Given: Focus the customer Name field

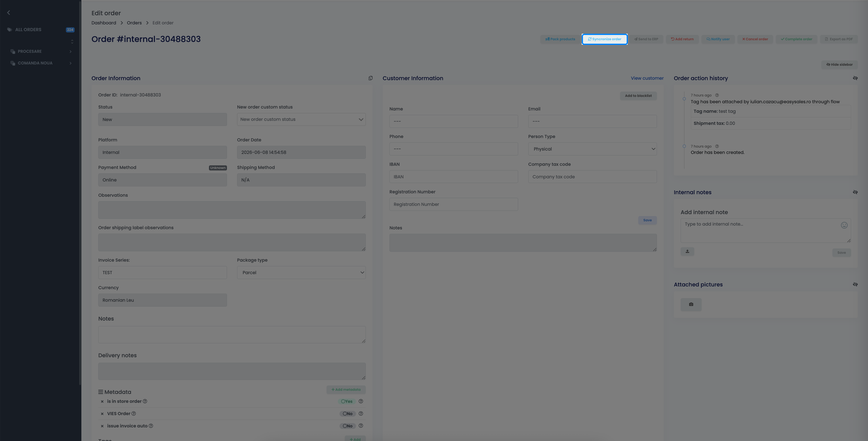Looking at the screenshot, I should [x=453, y=121].
